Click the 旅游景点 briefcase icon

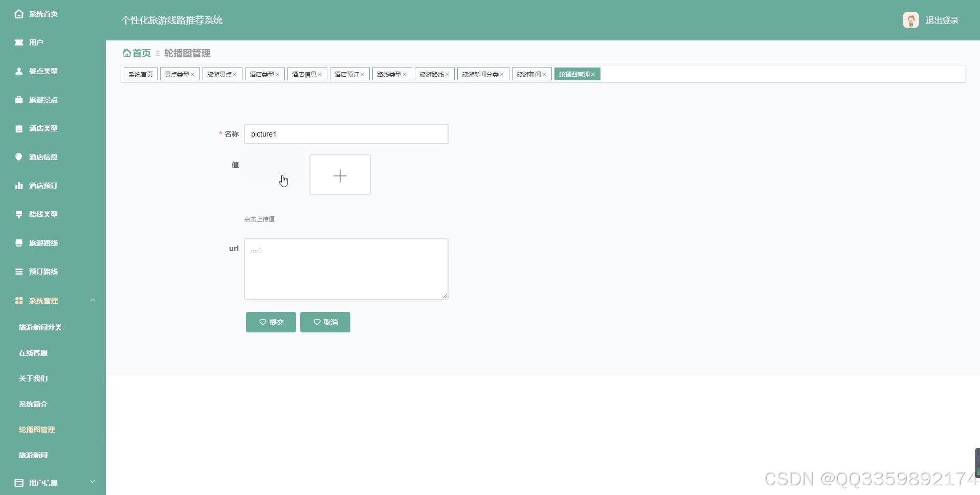(x=19, y=100)
